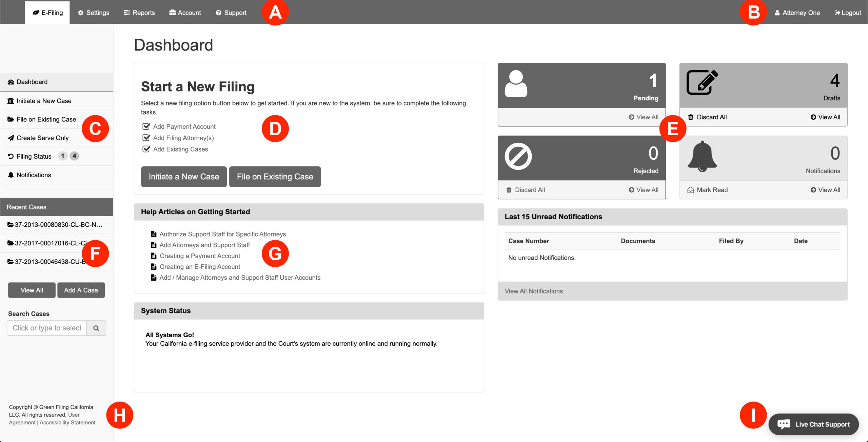
Task: Open the Search Cases combo box
Action: click(x=47, y=328)
